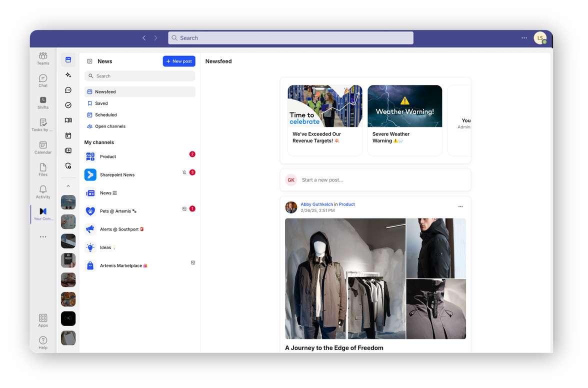Open the Activity bell
This screenshot has width=588, height=388.
pos(43,192)
